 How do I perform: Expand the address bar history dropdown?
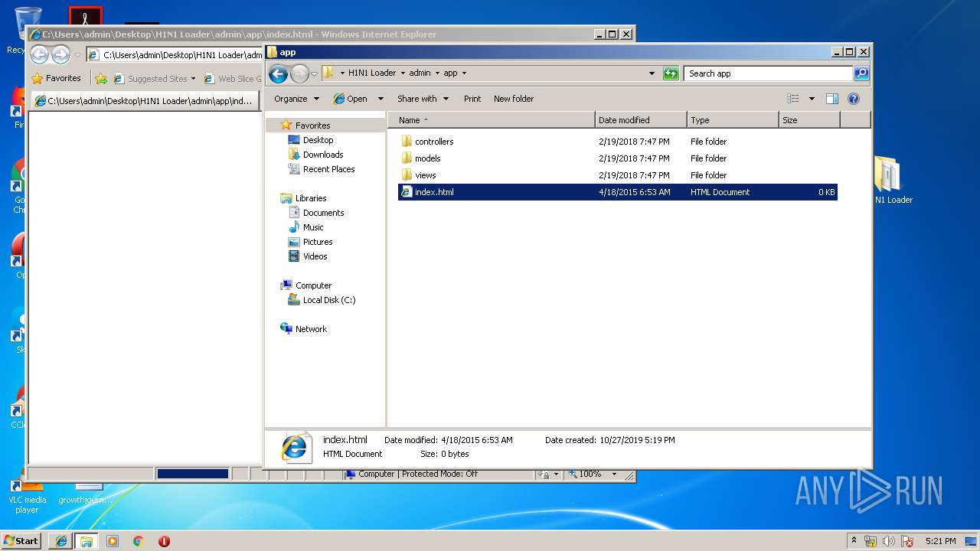652,73
